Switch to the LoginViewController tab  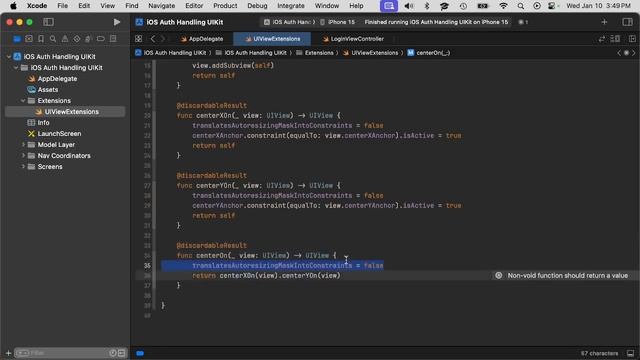(353, 39)
